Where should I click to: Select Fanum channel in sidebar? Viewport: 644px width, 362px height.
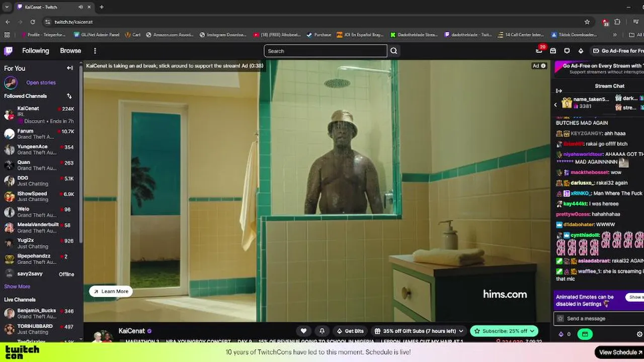pos(39,134)
